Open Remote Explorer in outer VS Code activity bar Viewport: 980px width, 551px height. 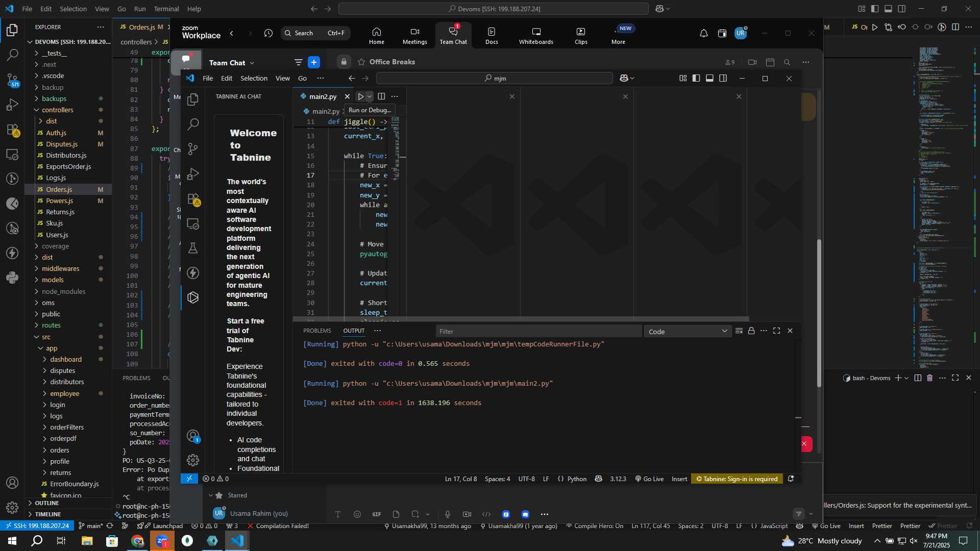pyautogui.click(x=12, y=154)
